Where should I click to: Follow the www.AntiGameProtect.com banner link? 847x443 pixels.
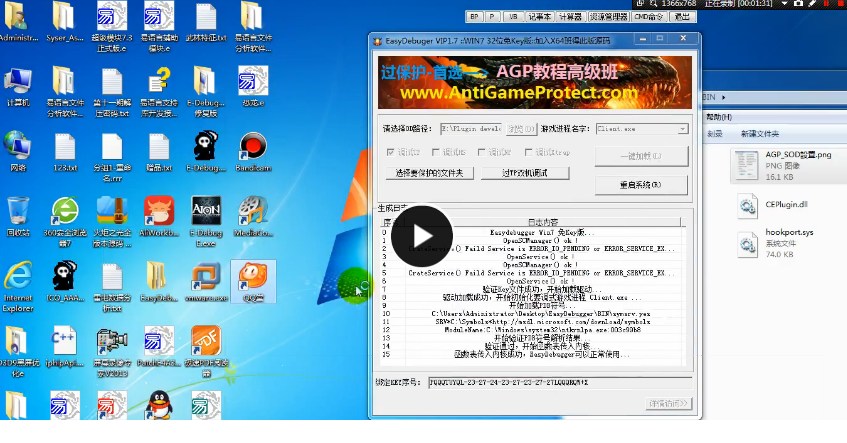pyautogui.click(x=519, y=93)
